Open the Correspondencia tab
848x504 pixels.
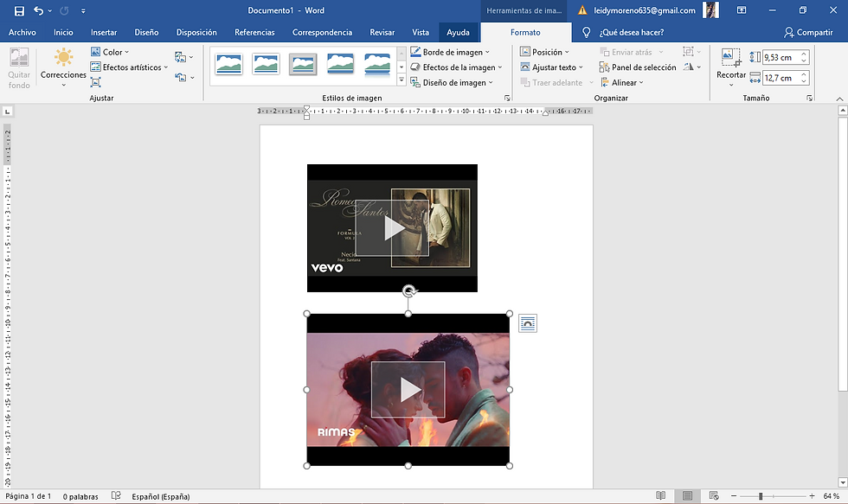[x=322, y=32]
